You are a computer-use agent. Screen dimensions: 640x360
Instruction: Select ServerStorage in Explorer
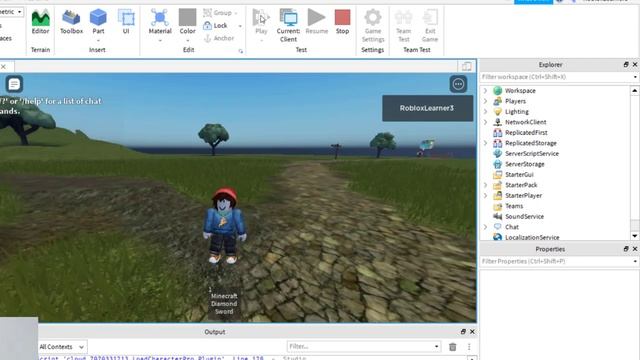(x=524, y=164)
